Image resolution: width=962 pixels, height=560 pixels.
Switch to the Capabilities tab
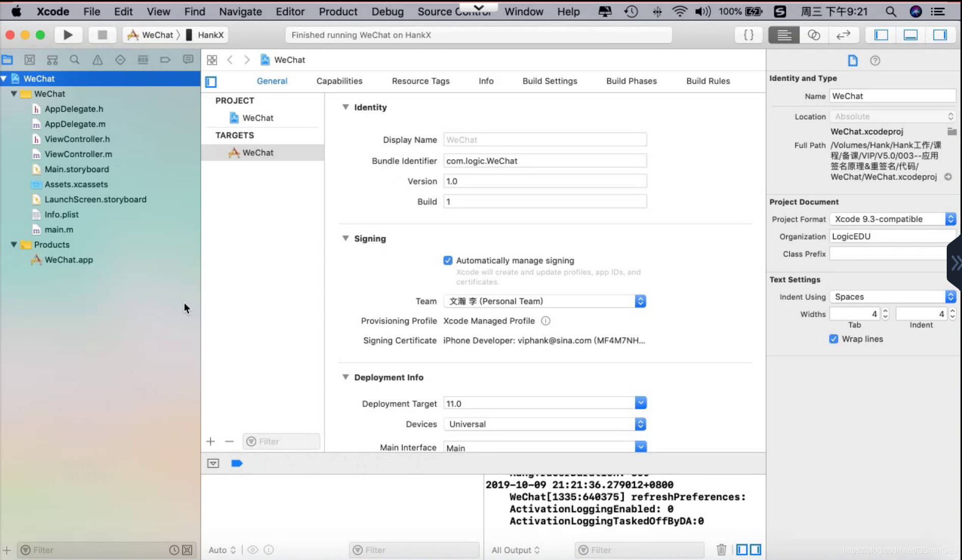click(x=339, y=81)
